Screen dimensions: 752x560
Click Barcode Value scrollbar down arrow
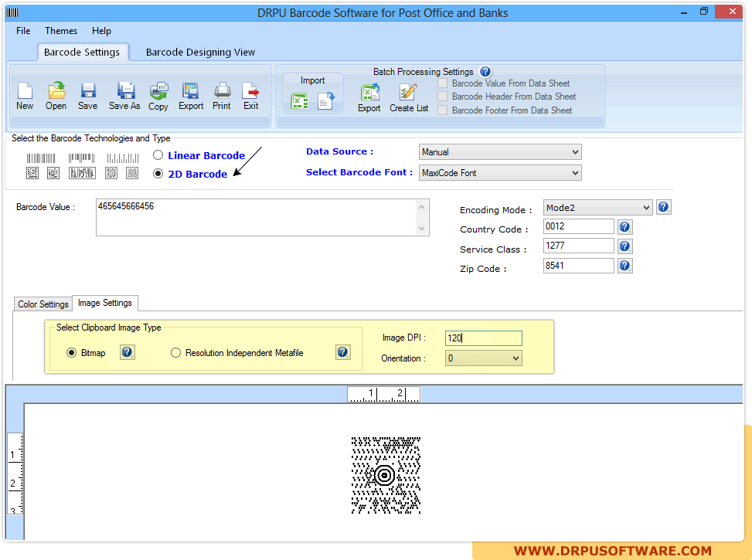click(421, 228)
